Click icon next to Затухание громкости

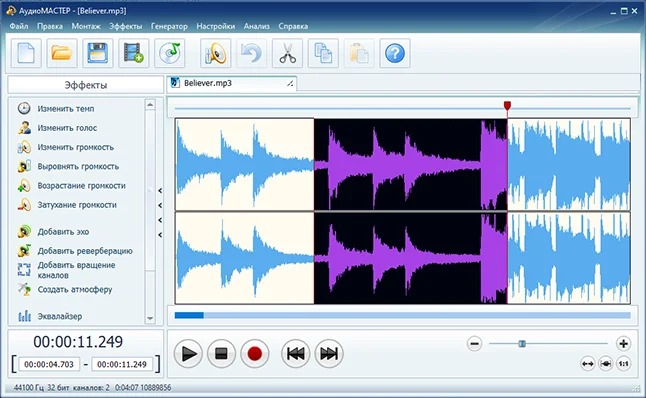click(x=24, y=205)
